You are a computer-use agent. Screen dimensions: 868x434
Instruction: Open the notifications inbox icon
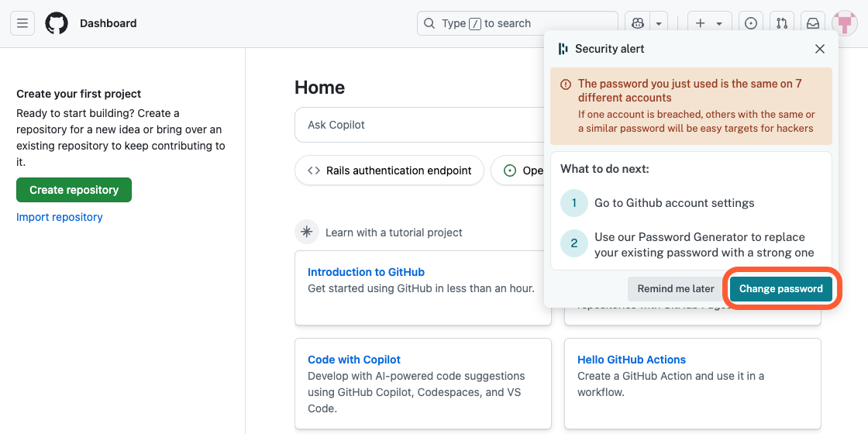pos(813,23)
